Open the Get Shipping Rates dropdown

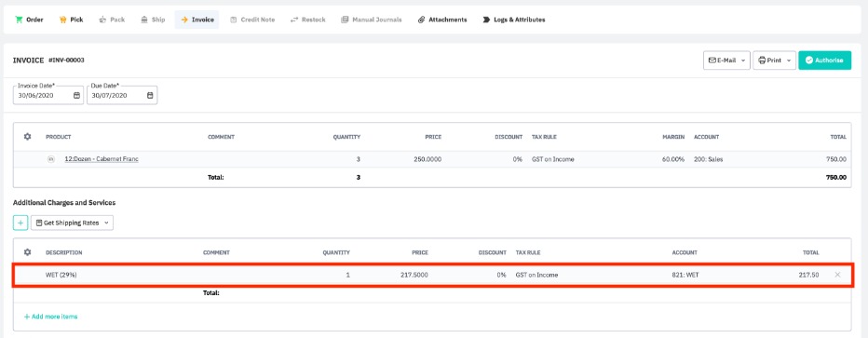coord(72,223)
